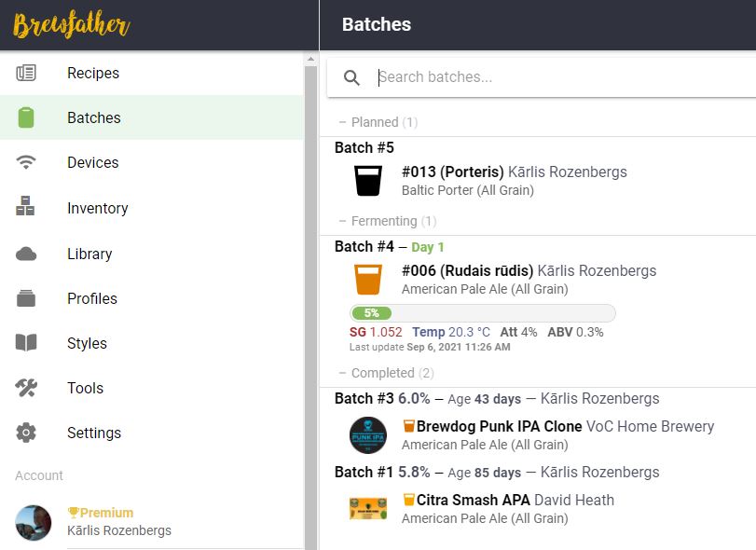Click the small glass icon beside Citra Smash APA
Screen dimensions: 756x550
[x=409, y=500]
